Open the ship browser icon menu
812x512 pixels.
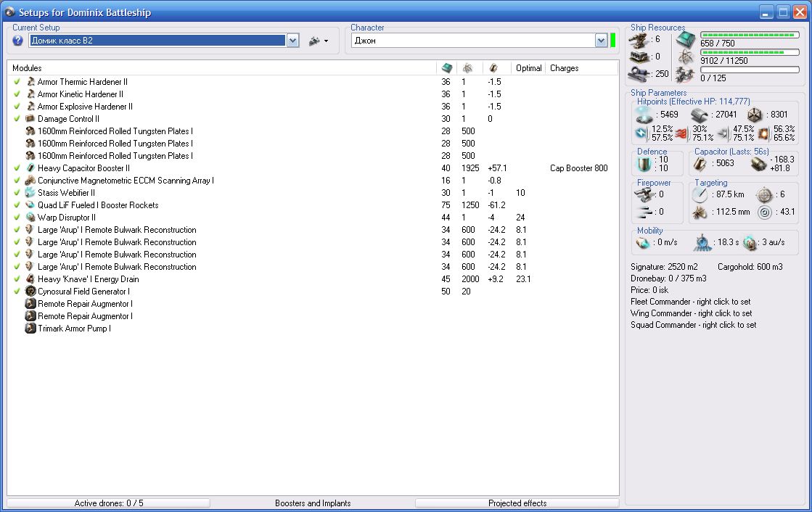[x=318, y=41]
